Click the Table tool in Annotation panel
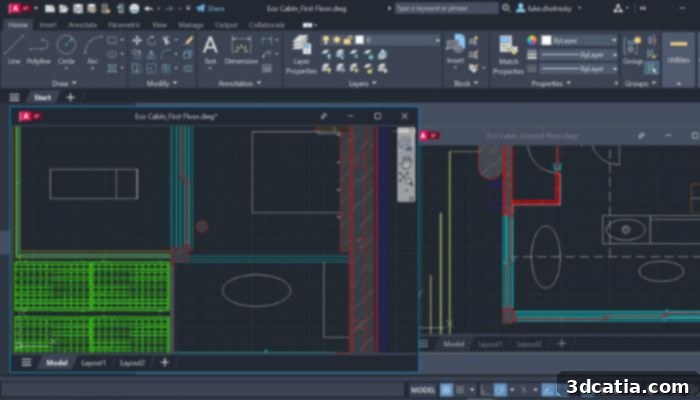 pyautogui.click(x=267, y=68)
